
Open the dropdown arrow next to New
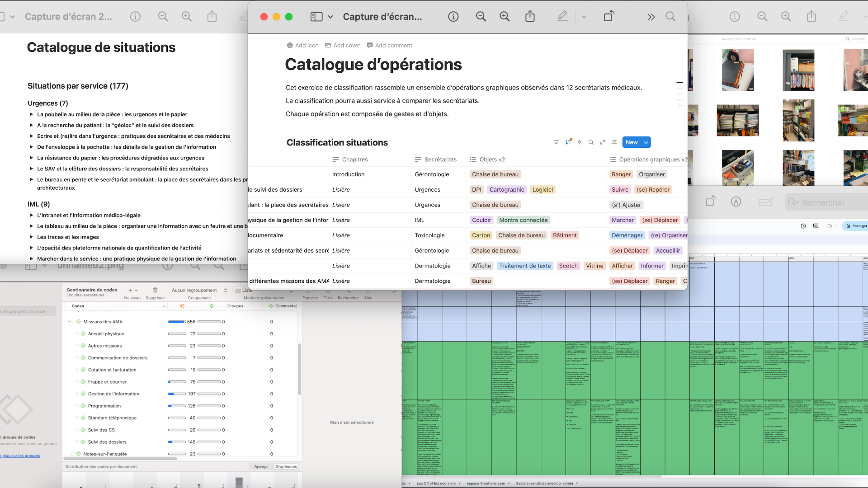646,142
